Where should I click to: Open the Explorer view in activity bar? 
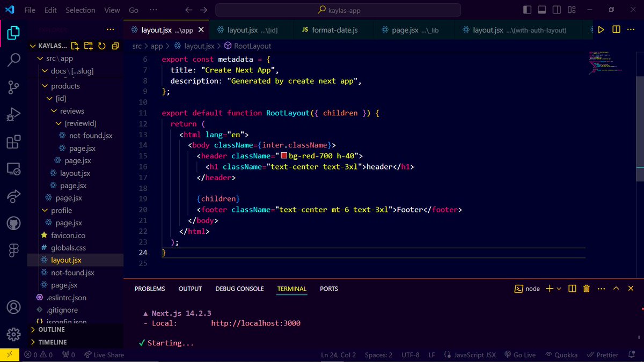(x=13, y=33)
